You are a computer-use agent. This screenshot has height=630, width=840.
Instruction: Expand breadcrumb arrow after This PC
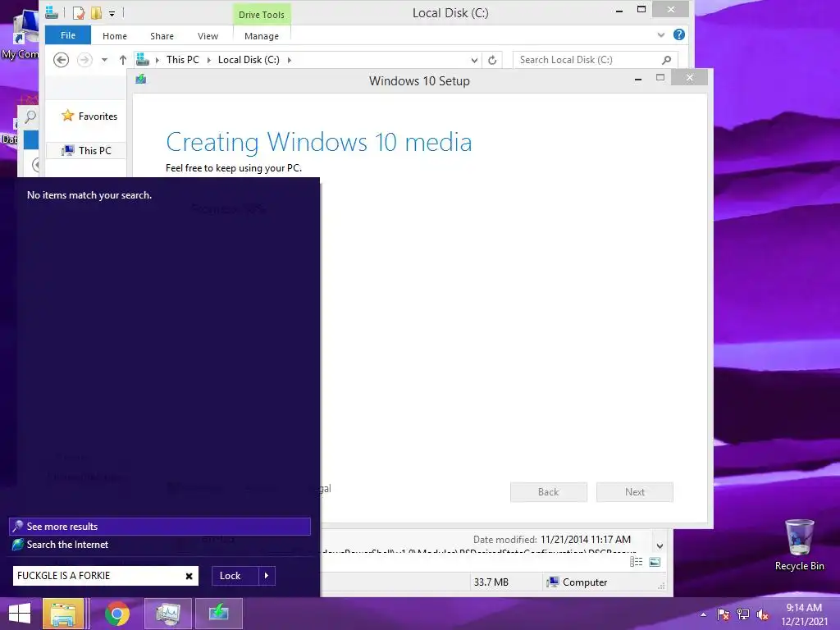coord(209,60)
